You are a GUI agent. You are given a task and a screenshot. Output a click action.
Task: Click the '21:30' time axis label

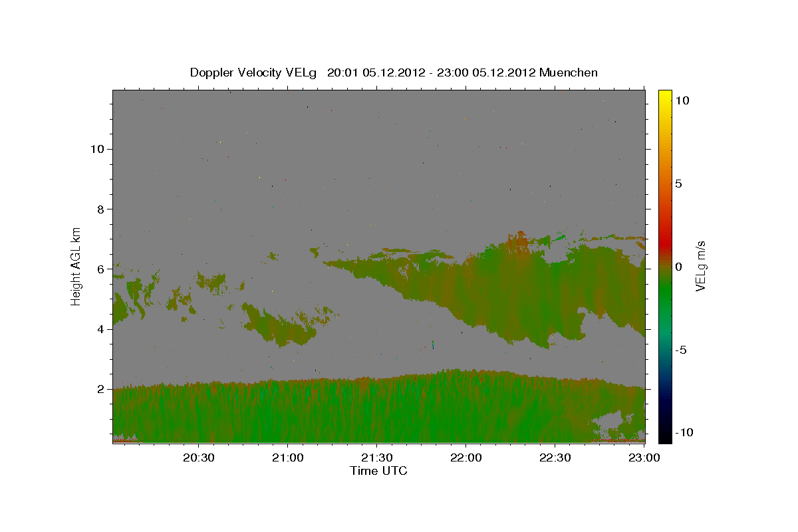(376, 458)
